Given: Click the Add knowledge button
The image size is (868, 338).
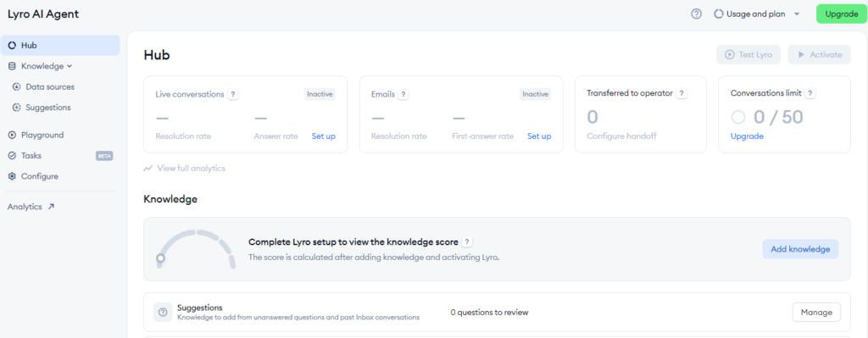Looking at the screenshot, I should pos(800,249).
